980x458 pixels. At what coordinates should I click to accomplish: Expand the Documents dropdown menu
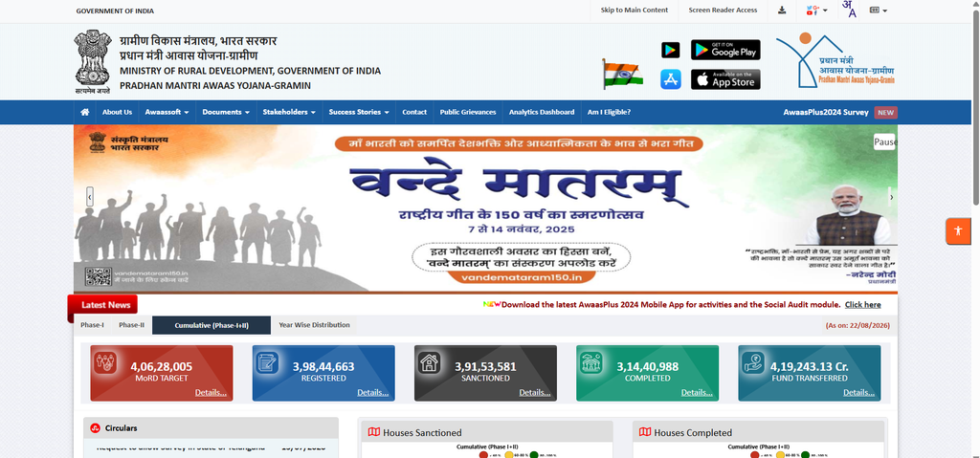pyautogui.click(x=226, y=113)
